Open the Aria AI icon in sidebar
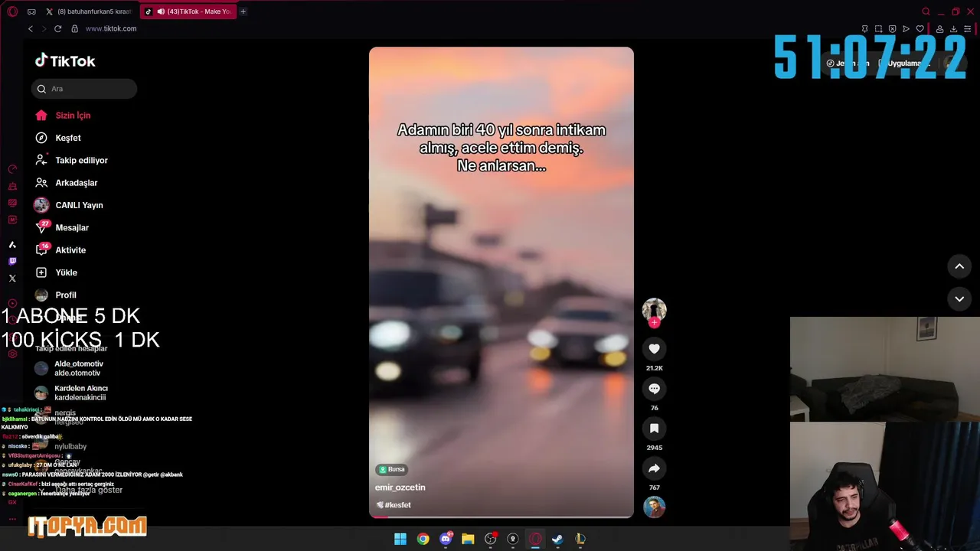This screenshot has width=980, height=551. (12, 245)
